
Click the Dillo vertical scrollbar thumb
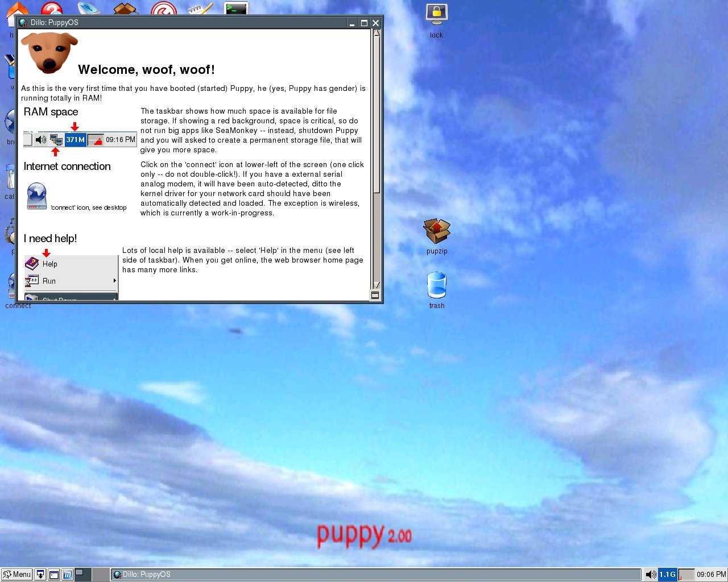(376, 115)
